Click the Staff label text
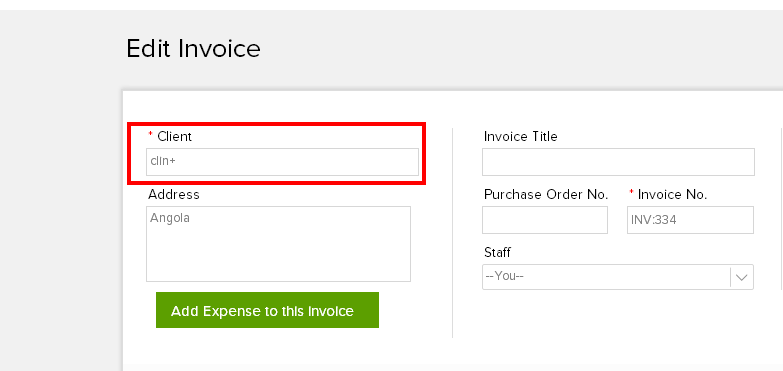The image size is (783, 371). click(497, 253)
